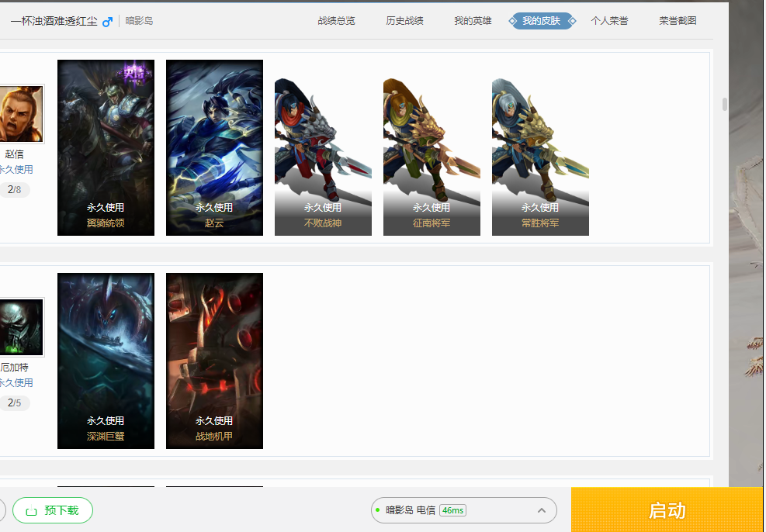Switch to the 荣誉截图 tab
Viewport: 766px width, 532px height.
point(678,21)
